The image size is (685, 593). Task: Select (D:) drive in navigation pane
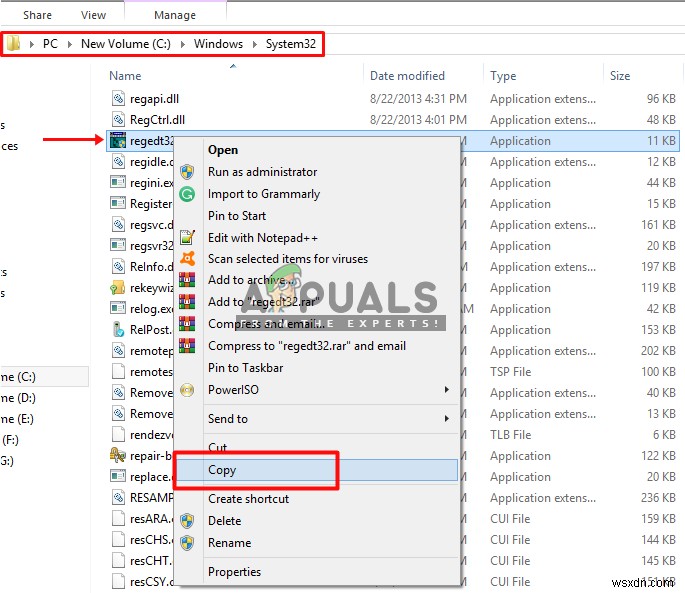coord(18,398)
